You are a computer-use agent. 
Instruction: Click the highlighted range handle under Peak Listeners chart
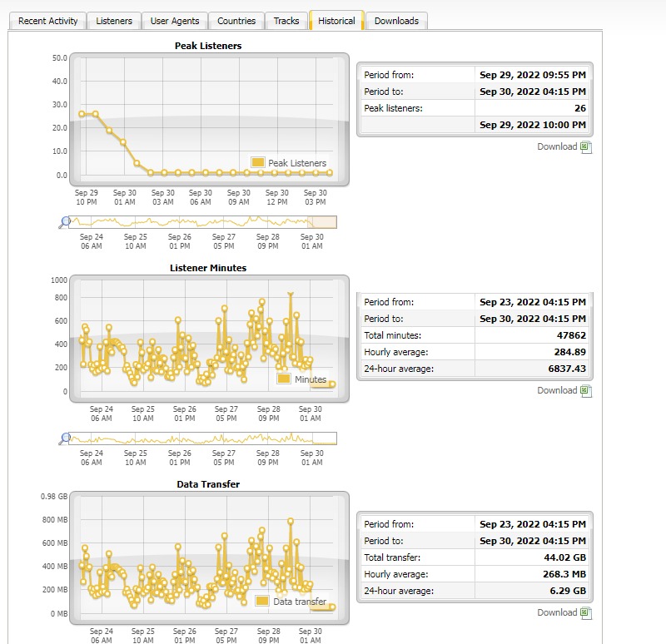click(323, 222)
